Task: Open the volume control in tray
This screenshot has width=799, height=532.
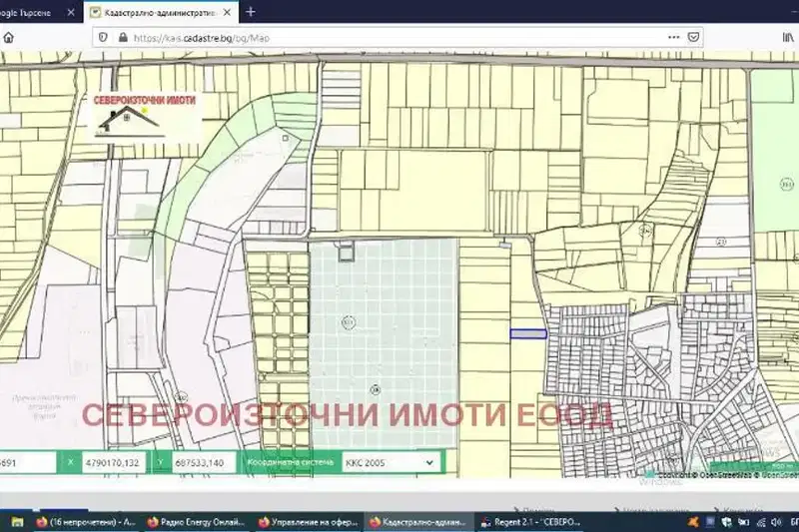Action: click(x=777, y=522)
